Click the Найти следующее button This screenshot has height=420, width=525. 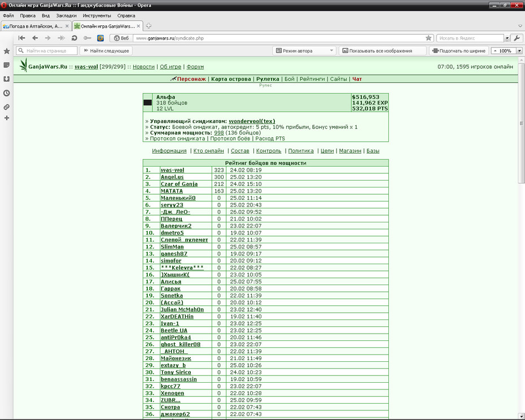tap(107, 51)
